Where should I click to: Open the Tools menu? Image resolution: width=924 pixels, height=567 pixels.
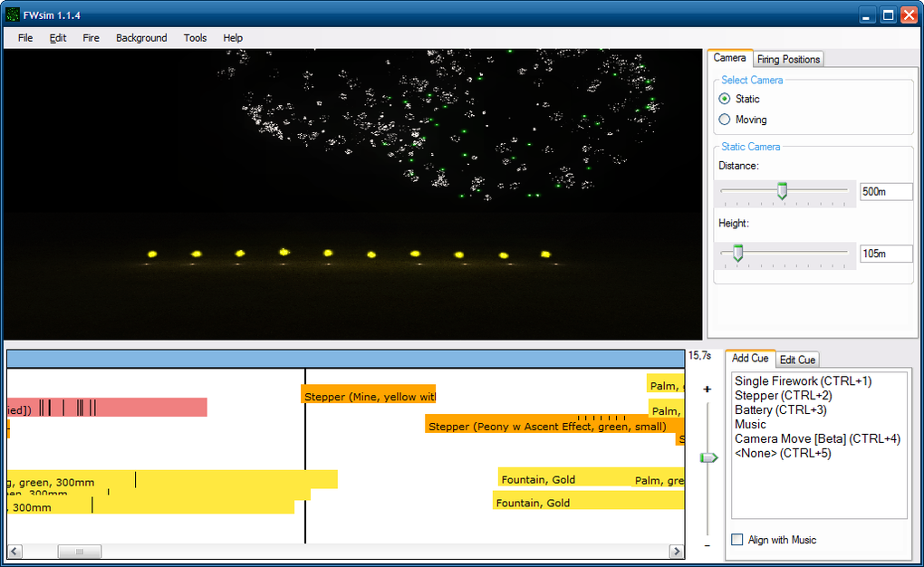coord(195,38)
